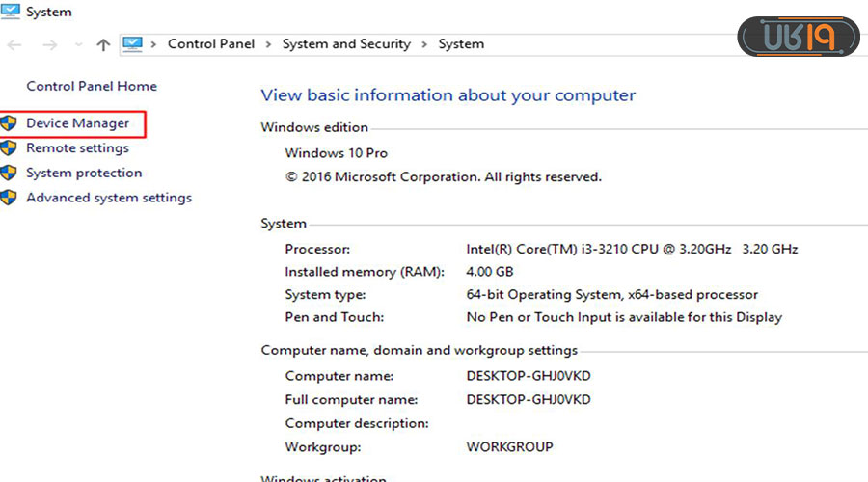Select System and Security breadcrumb item

(x=346, y=44)
